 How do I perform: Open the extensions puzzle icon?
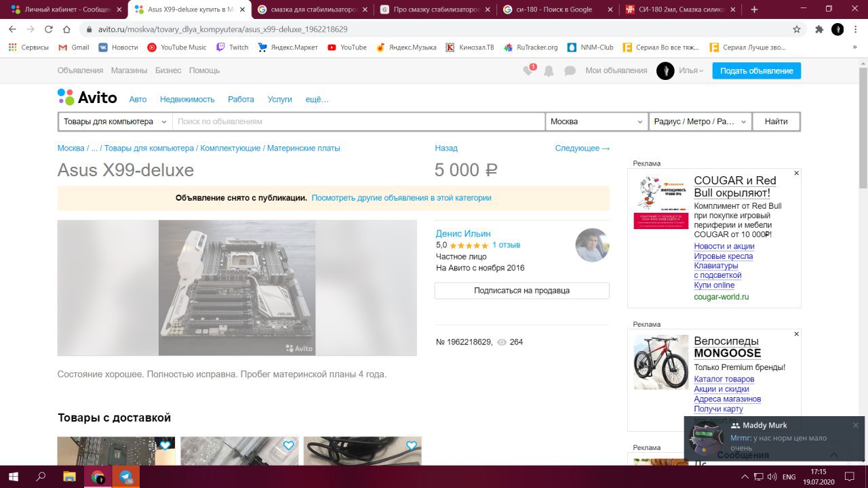[819, 29]
